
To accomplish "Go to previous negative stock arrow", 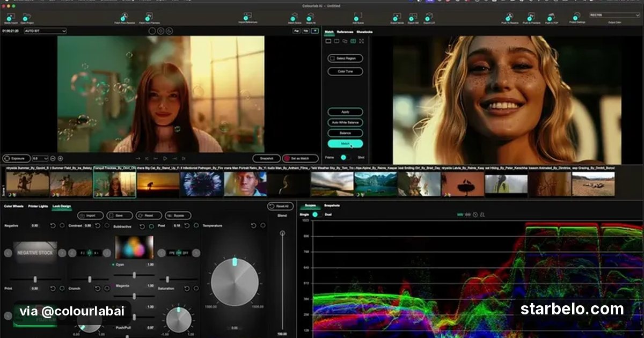I will tap(9, 253).
